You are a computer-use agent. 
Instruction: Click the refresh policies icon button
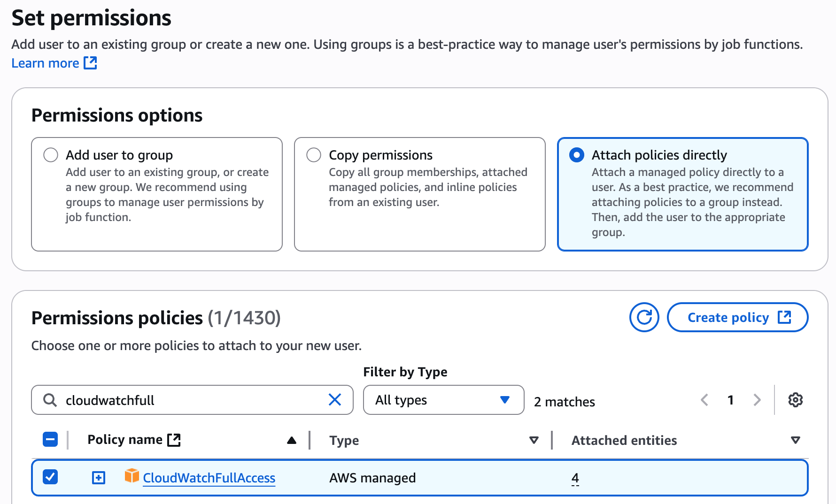click(644, 317)
